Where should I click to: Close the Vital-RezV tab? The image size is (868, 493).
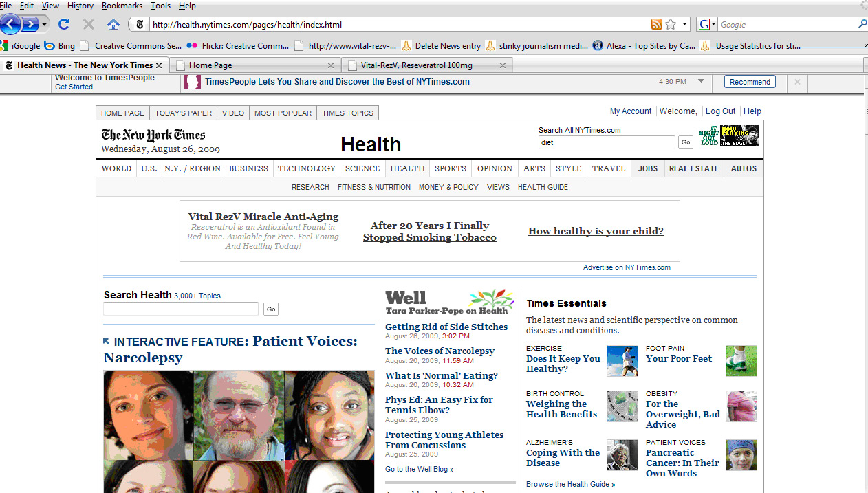[503, 65]
